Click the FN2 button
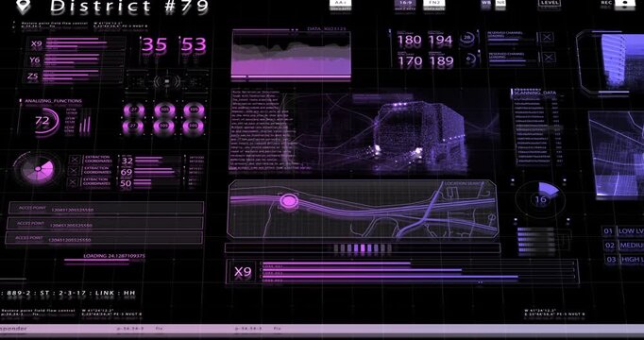 (x=434, y=4)
